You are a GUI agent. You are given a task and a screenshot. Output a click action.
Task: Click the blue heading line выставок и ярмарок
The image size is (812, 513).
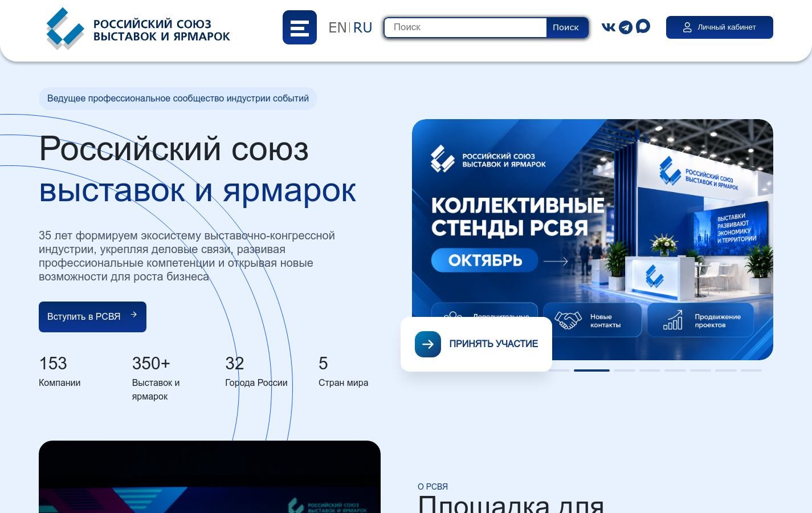(x=197, y=190)
